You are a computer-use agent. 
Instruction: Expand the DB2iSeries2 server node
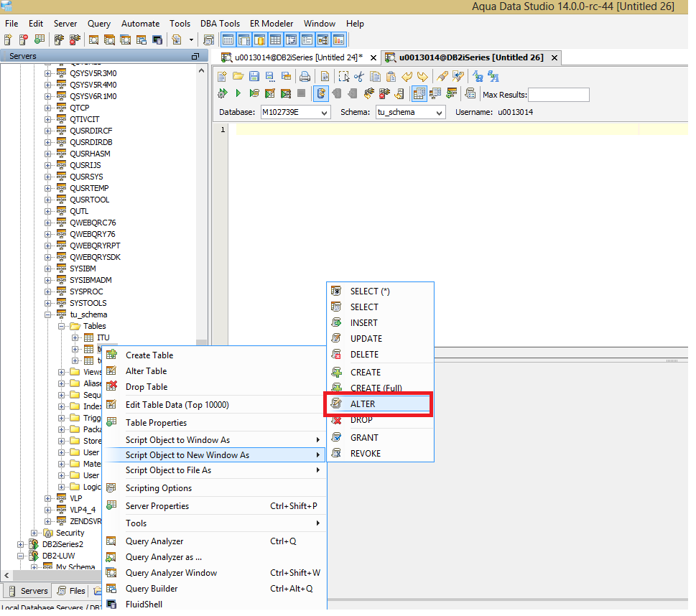pos(20,544)
